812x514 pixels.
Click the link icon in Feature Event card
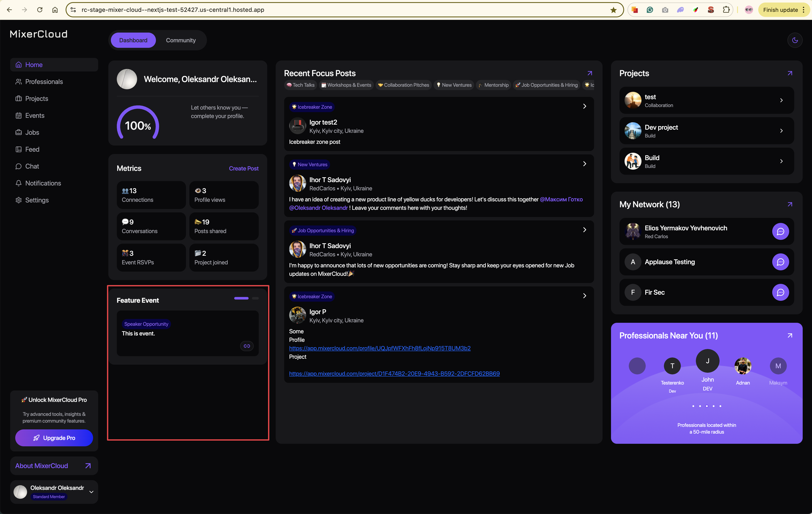point(247,346)
